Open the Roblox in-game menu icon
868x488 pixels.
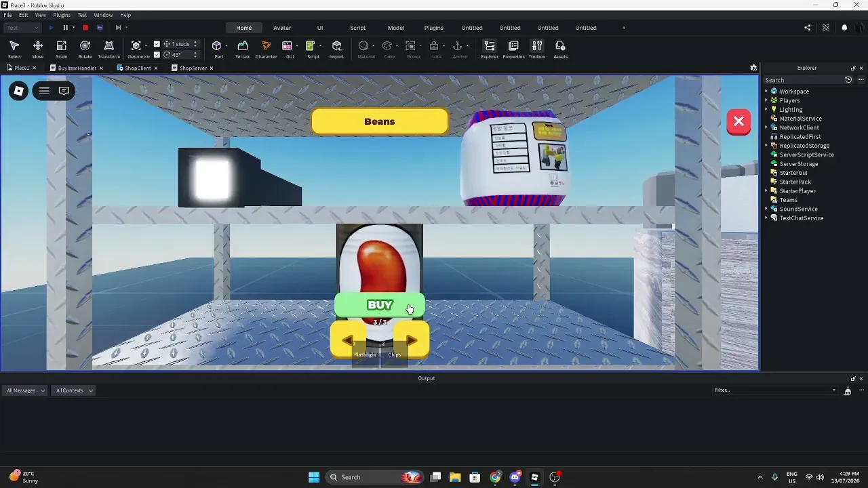tap(19, 91)
